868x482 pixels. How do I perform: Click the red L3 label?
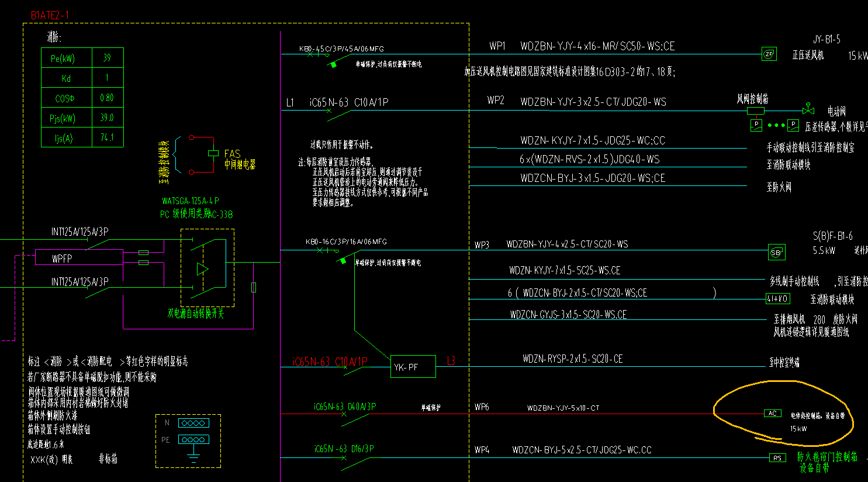coord(451,361)
